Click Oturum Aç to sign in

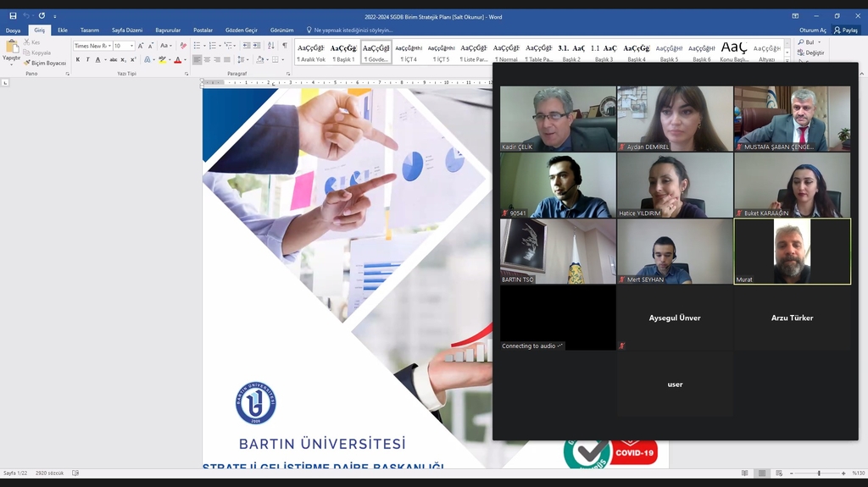812,30
